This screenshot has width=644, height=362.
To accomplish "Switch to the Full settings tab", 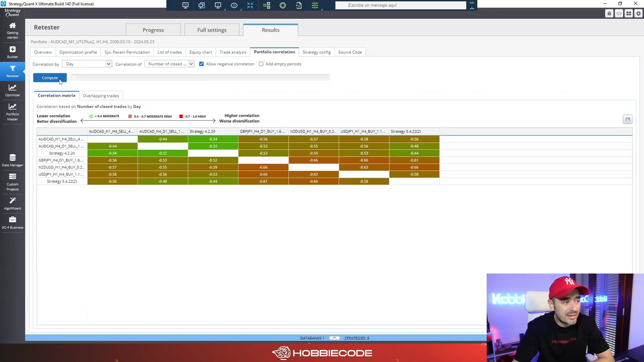I will [212, 30].
